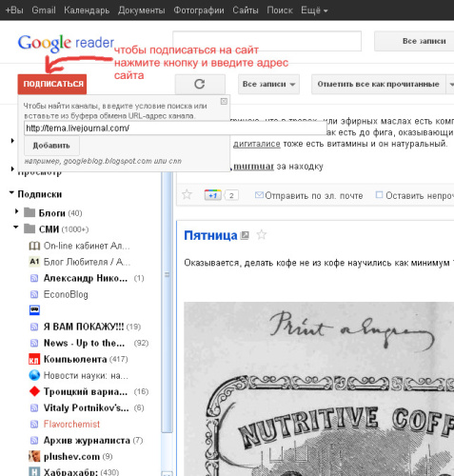Open +Вы in top bar
Viewport: 454px width, 476px height.
pos(14,10)
